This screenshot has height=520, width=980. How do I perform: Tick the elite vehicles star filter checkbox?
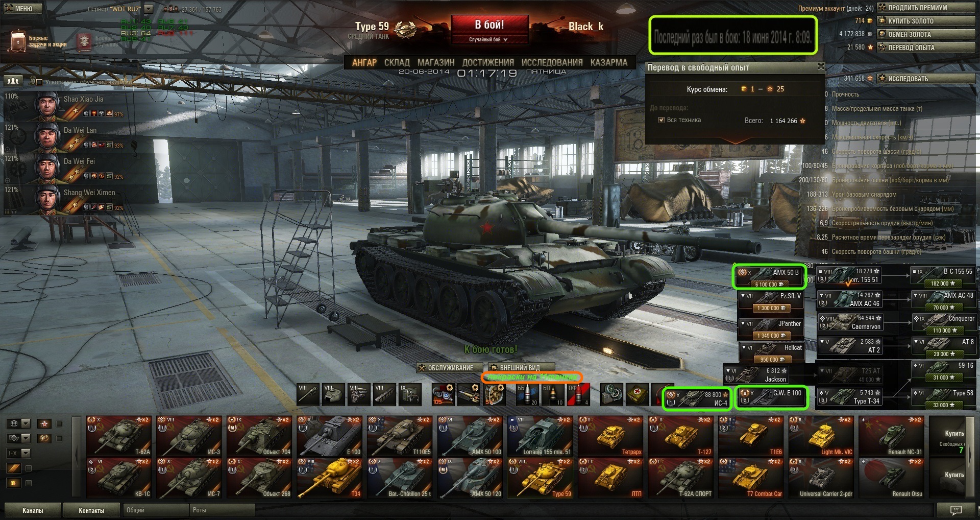click(59, 423)
